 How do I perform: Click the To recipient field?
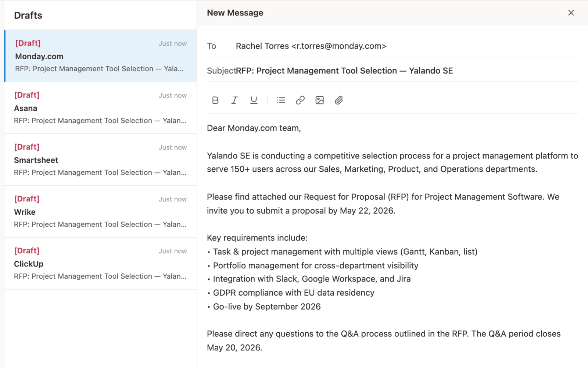pyautogui.click(x=392, y=46)
